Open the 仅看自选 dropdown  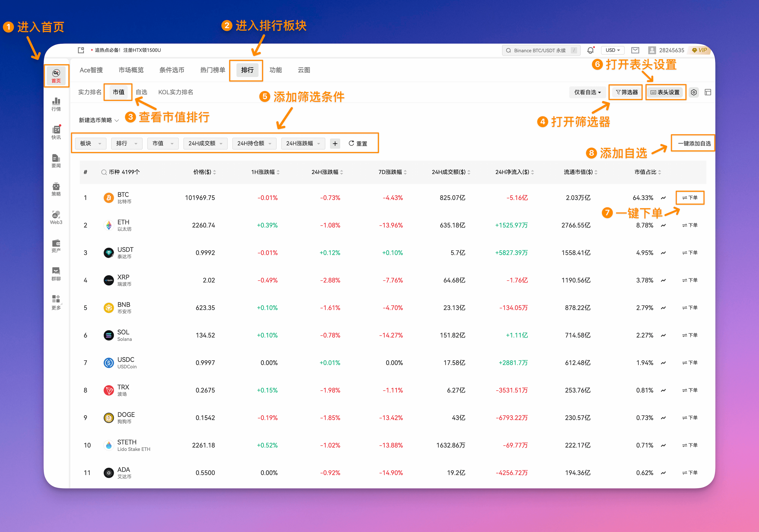click(587, 92)
